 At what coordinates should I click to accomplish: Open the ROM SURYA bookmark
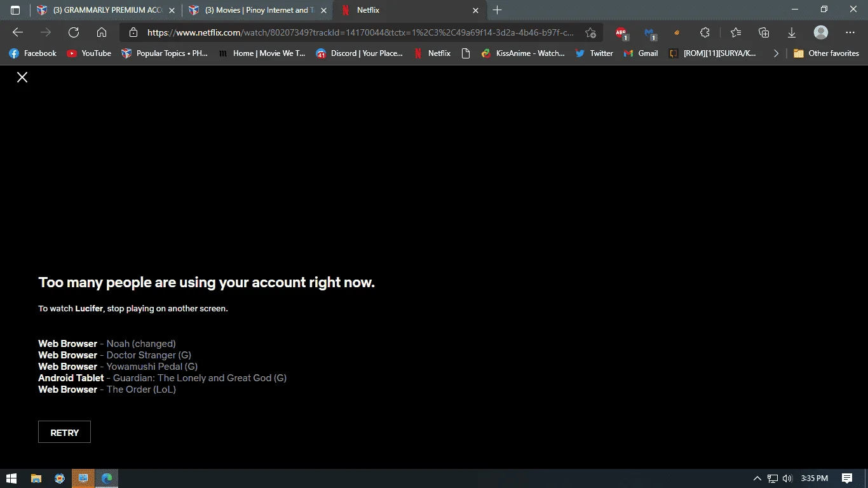click(x=712, y=53)
